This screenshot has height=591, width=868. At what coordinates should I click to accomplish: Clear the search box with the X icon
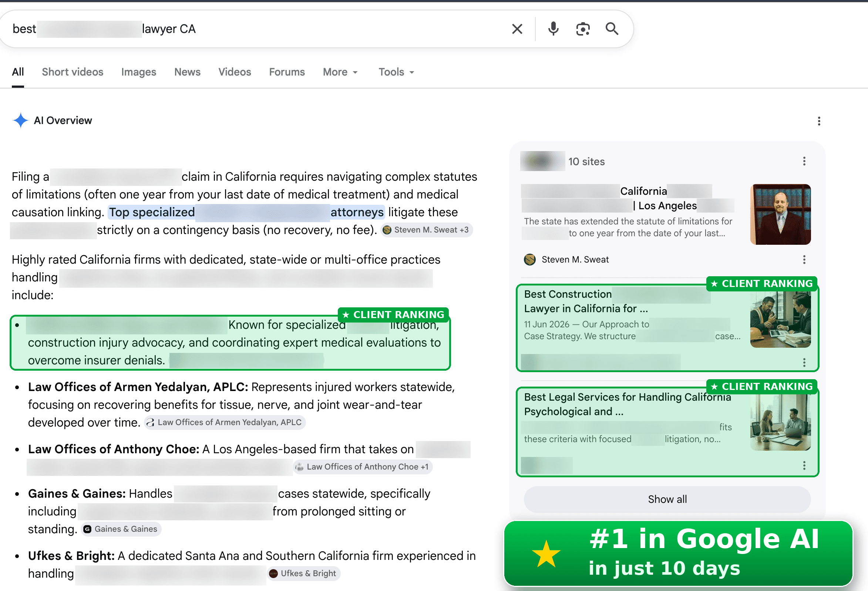click(x=517, y=29)
